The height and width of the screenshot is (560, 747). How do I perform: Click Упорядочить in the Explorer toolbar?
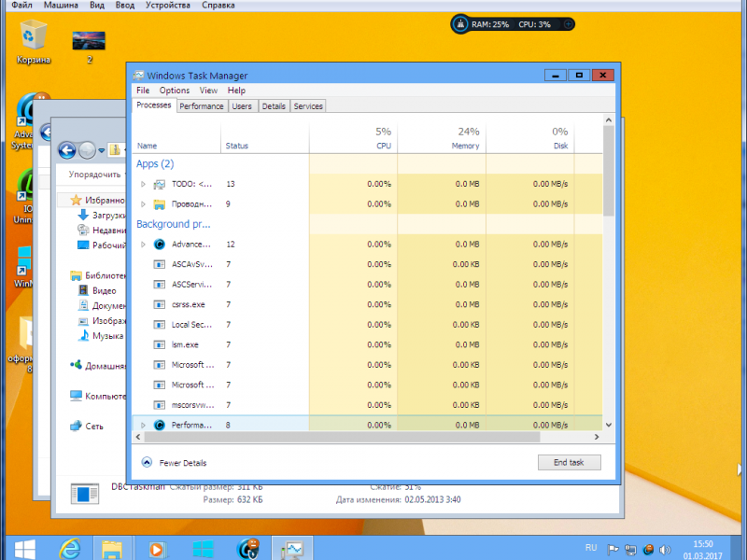(x=94, y=175)
